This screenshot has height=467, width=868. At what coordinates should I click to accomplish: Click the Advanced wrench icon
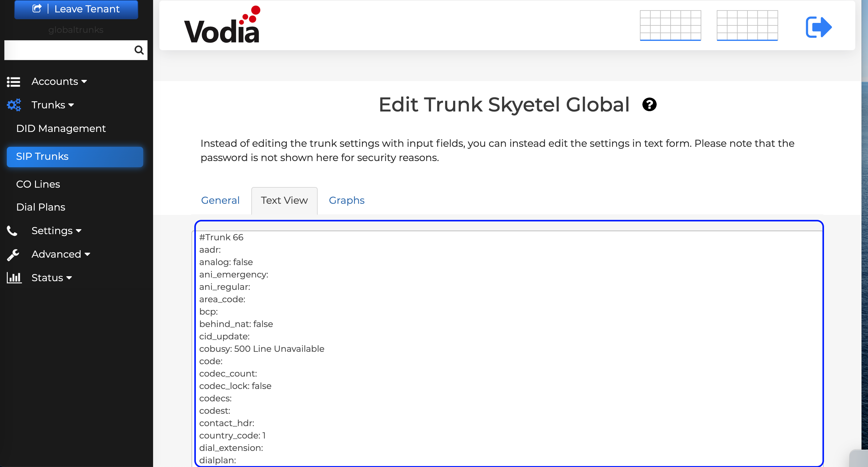[13, 255]
